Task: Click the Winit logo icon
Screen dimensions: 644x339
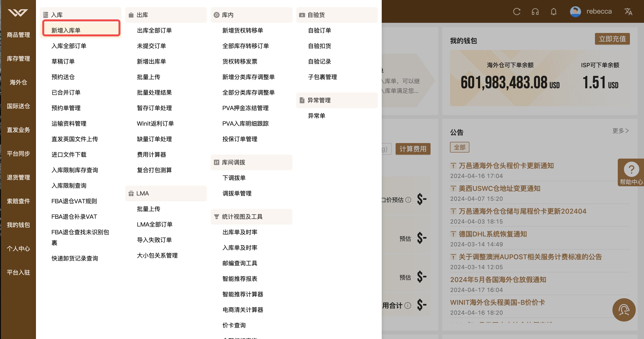Action: point(18,12)
